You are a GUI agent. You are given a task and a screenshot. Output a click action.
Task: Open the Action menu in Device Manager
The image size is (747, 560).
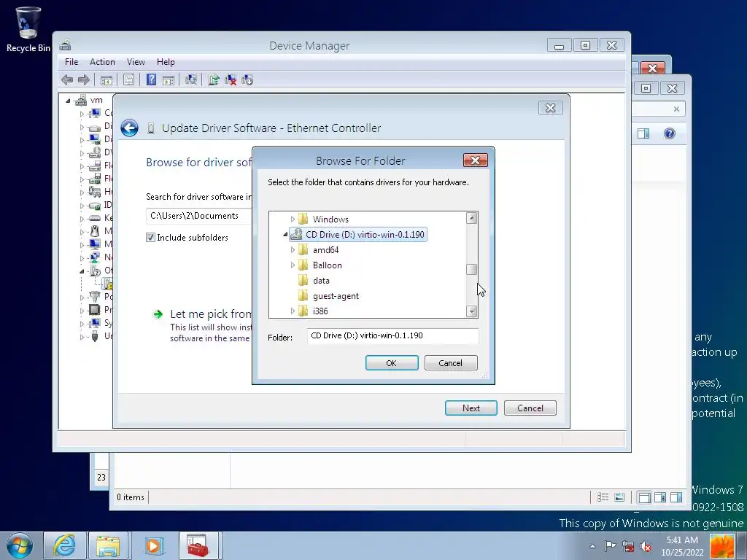102,62
